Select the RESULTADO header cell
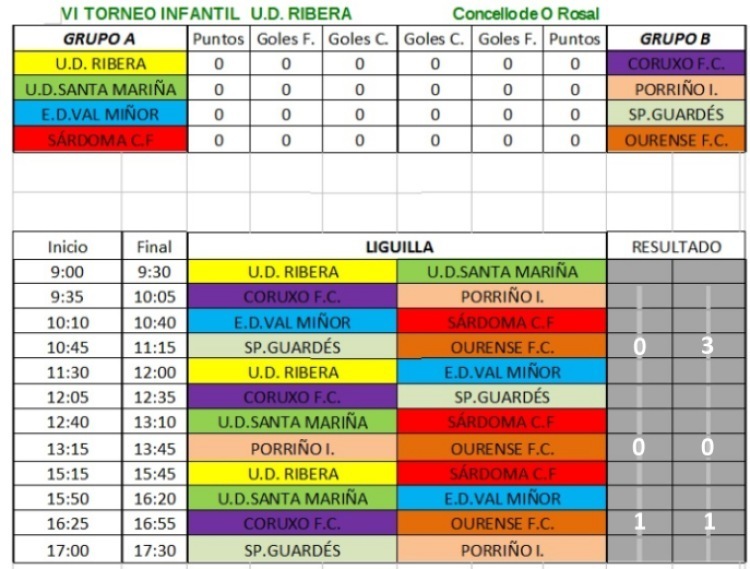 676,247
